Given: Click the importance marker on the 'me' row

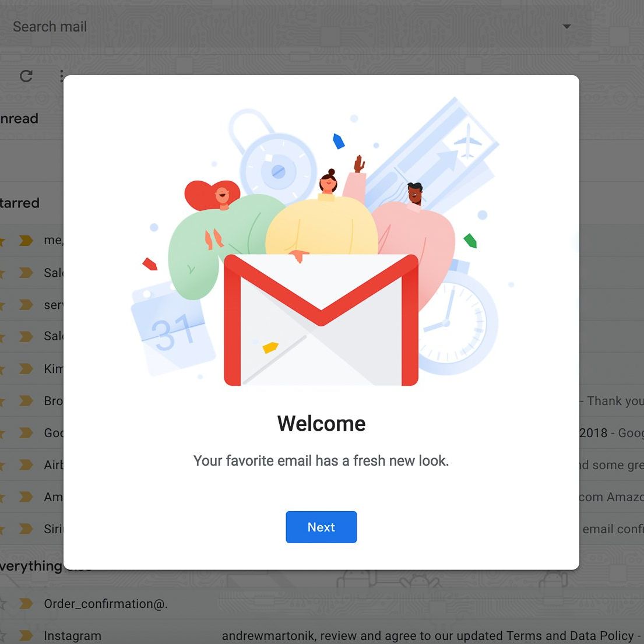Looking at the screenshot, I should coord(26,240).
